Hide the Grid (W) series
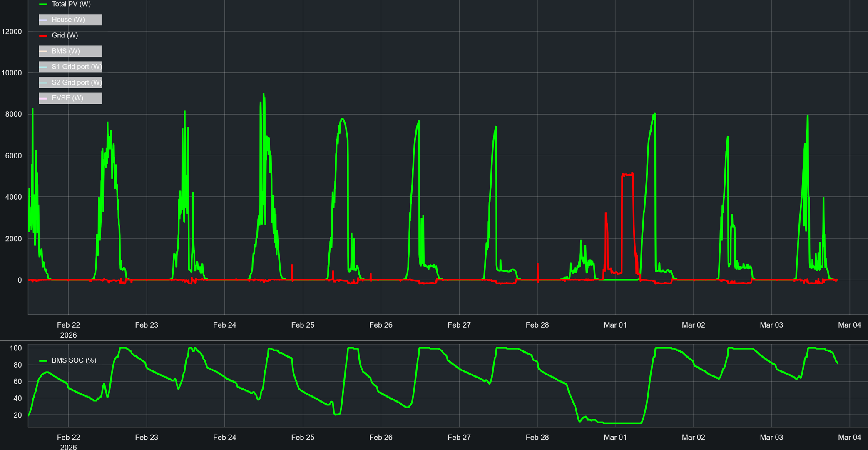Image resolution: width=868 pixels, height=450 pixels. [x=65, y=35]
